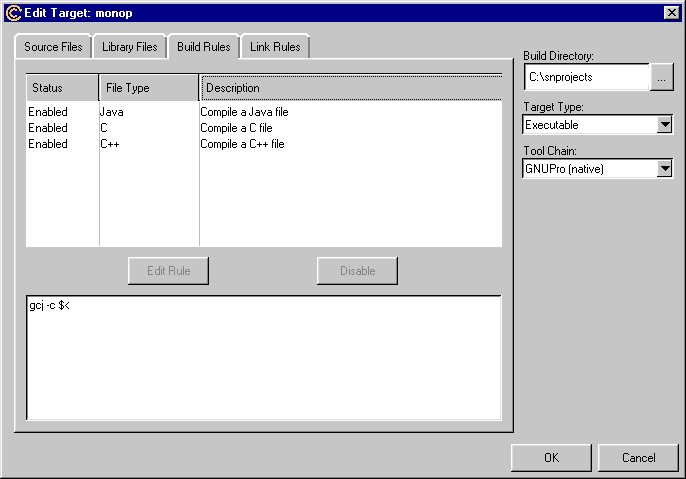
Task: Browse for build directory with ellipsis button
Action: (x=662, y=77)
